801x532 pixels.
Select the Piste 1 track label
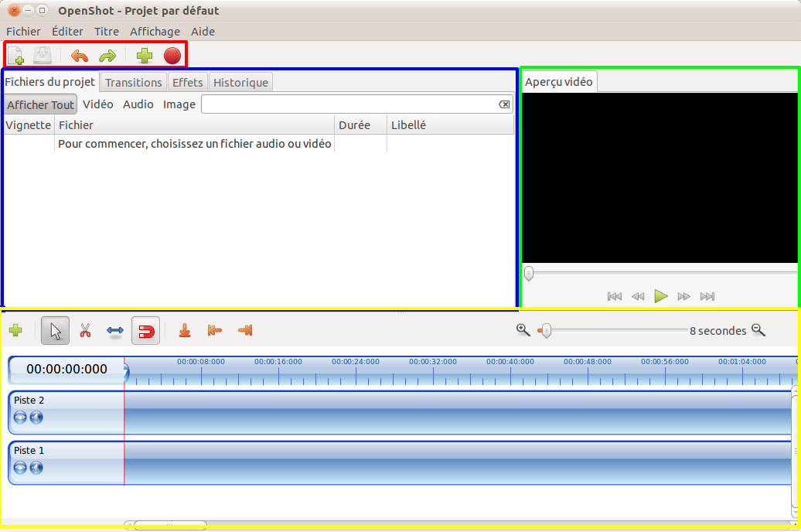(x=29, y=450)
